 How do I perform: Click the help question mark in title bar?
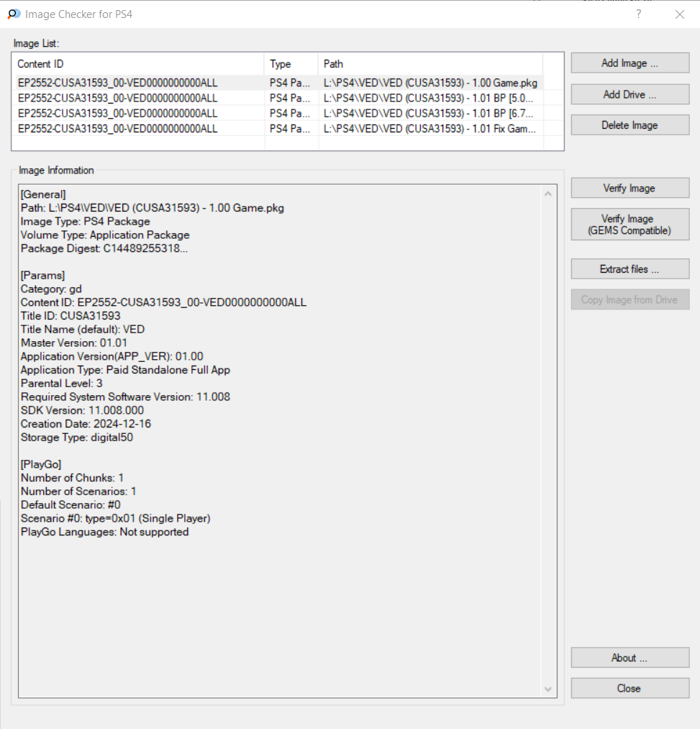click(x=639, y=14)
